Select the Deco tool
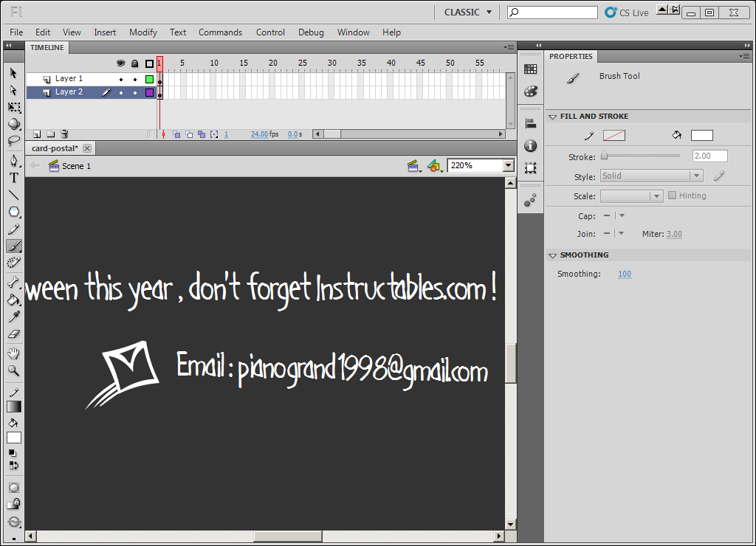The height and width of the screenshot is (546, 756). tap(14, 263)
